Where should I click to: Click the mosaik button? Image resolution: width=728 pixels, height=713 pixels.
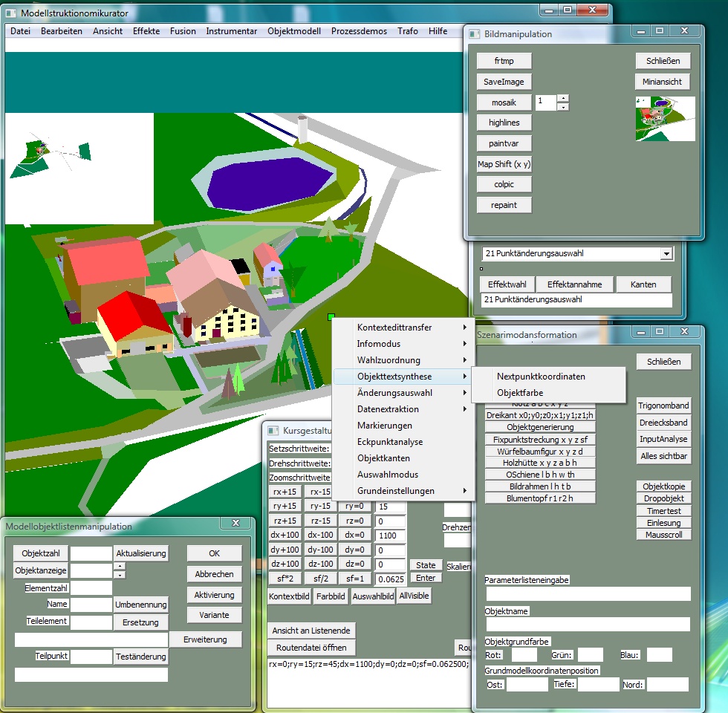click(504, 102)
